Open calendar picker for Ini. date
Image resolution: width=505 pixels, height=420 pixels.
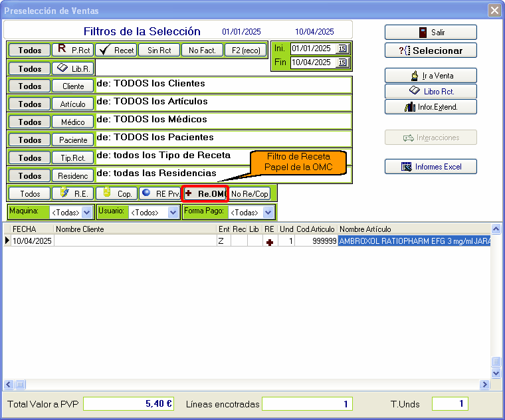(342, 49)
